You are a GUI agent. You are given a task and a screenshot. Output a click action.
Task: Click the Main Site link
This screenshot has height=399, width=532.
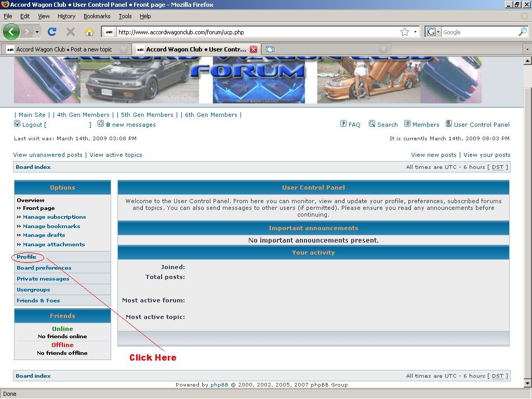pyautogui.click(x=32, y=115)
